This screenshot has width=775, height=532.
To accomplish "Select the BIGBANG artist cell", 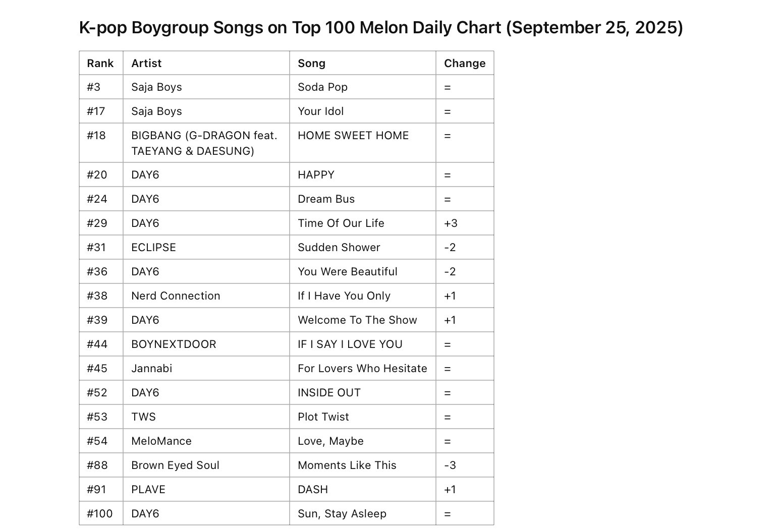I will [x=206, y=143].
